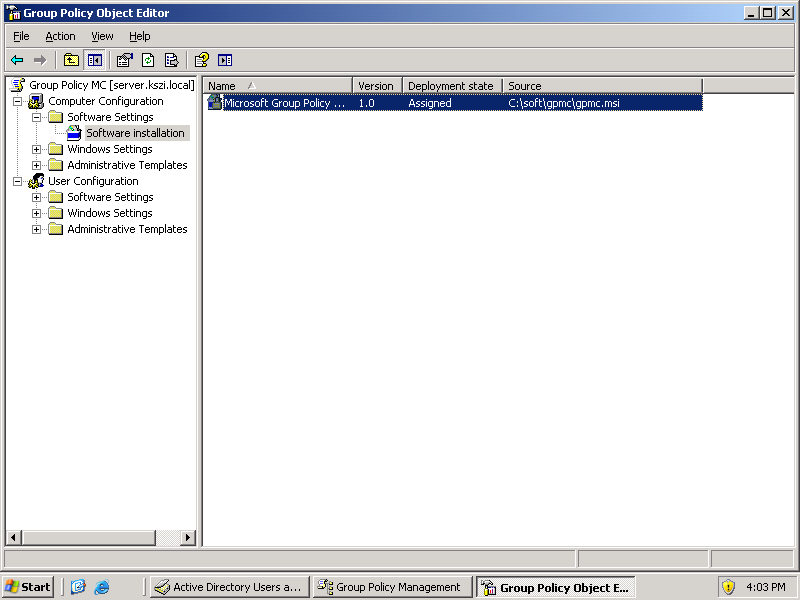Click the User Configuration node icon
The height and width of the screenshot is (600, 800).
click(x=36, y=181)
